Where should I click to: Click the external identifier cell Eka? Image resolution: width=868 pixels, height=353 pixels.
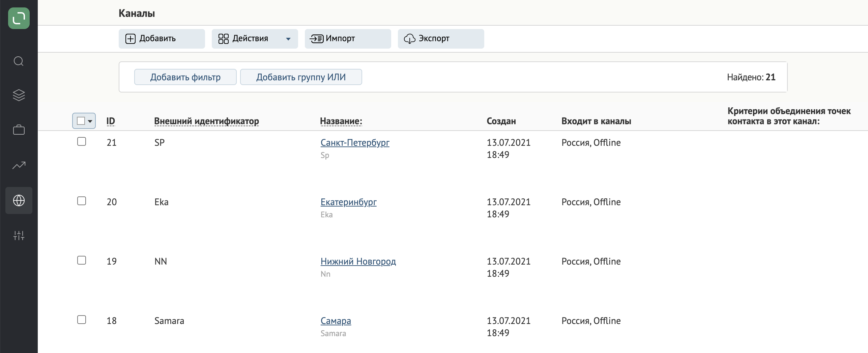(162, 202)
